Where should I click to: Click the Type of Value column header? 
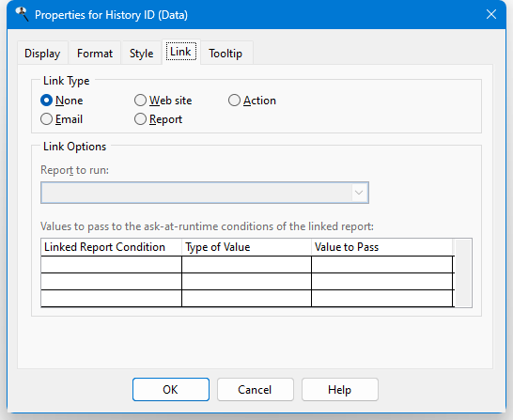pos(246,247)
